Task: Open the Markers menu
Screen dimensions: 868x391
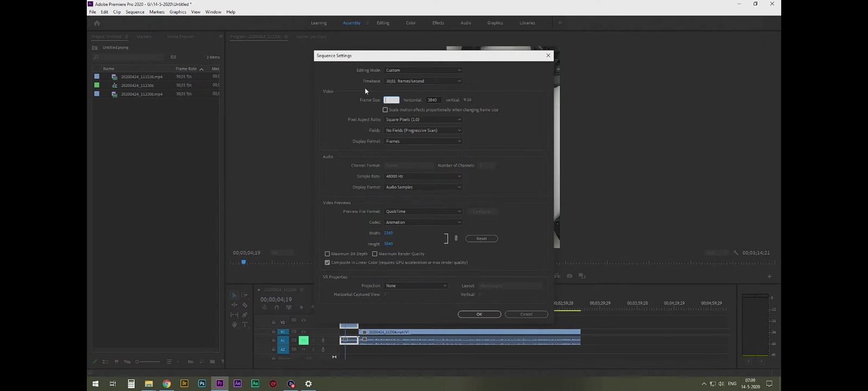Action: point(157,12)
